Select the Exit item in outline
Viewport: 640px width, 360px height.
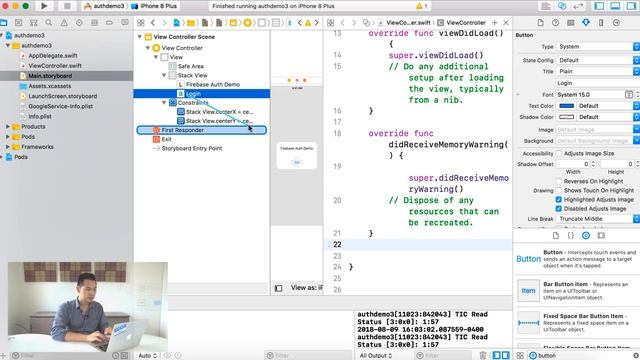coord(166,139)
